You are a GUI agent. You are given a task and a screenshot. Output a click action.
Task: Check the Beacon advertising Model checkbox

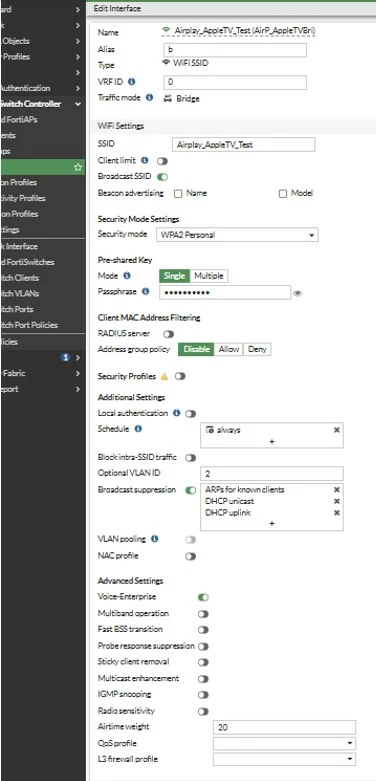283,194
